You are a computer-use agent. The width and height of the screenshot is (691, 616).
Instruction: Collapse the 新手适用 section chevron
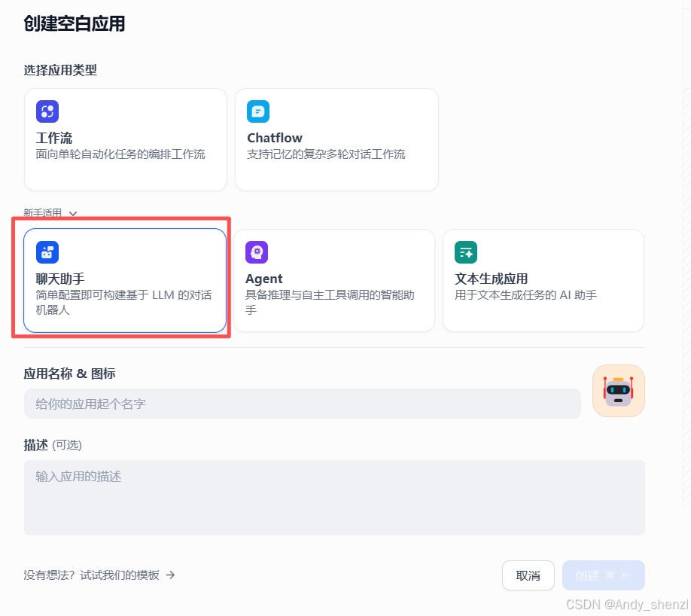72,213
